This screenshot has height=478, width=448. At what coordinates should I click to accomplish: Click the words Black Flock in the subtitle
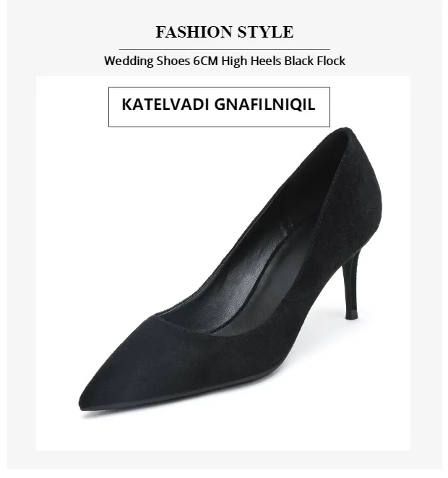314,61
